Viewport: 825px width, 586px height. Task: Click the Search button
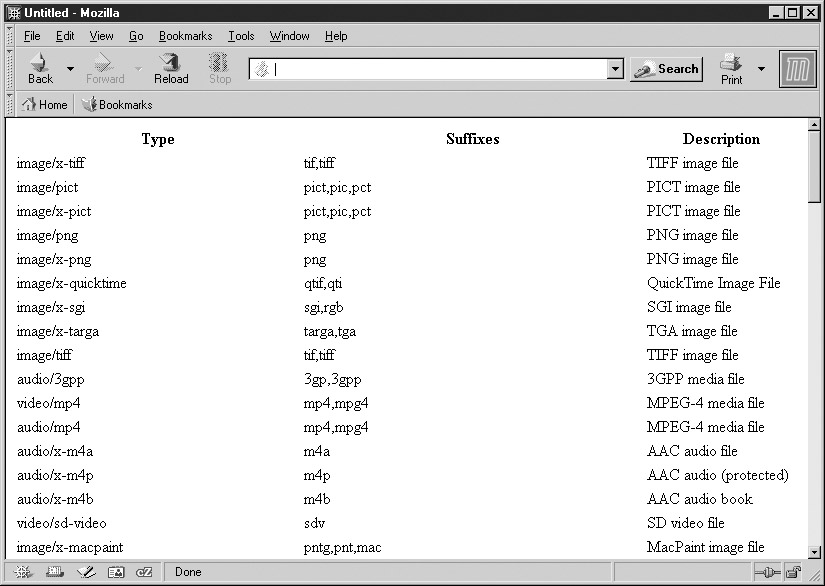click(667, 69)
